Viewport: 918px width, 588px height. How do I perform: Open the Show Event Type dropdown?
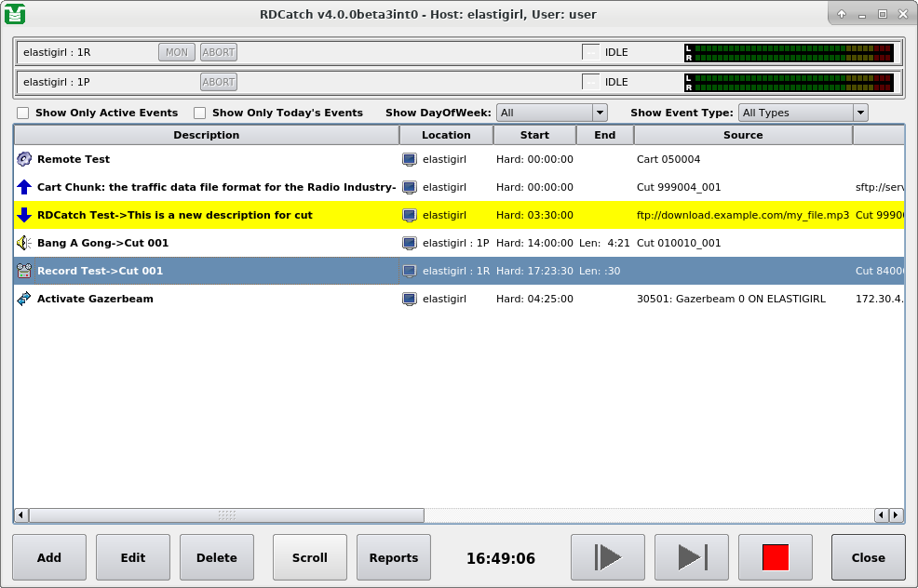coord(803,113)
